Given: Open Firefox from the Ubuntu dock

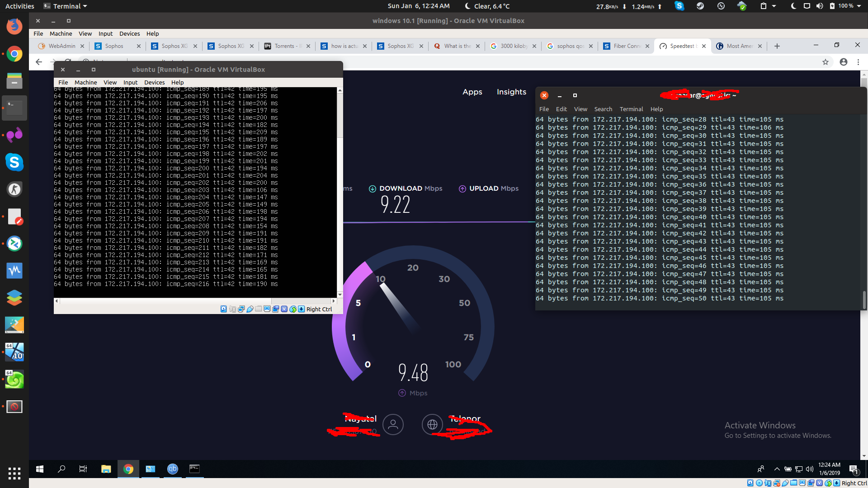Looking at the screenshot, I should 14,27.
